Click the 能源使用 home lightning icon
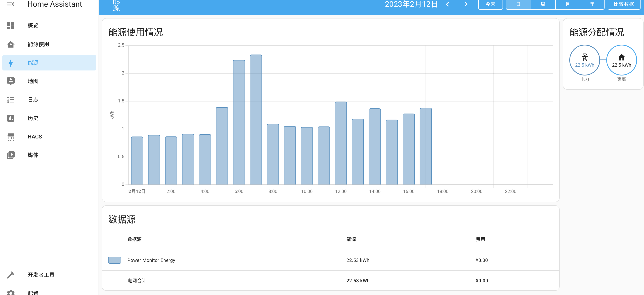This screenshot has width=644, height=295. (11, 44)
